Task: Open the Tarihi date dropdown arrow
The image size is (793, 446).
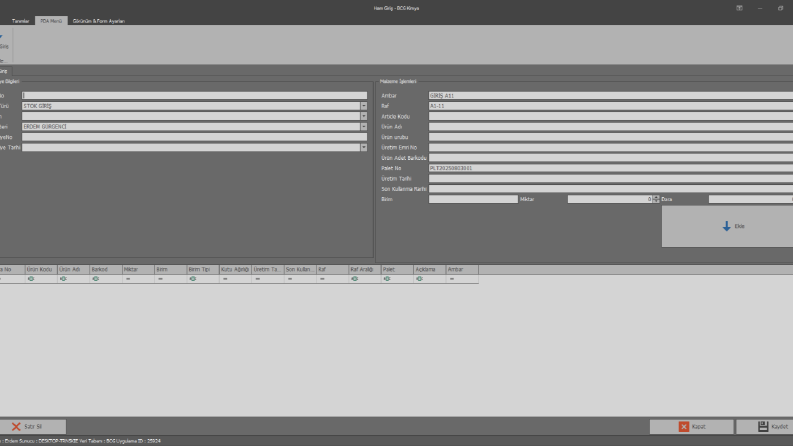Action: pyautogui.click(x=364, y=147)
